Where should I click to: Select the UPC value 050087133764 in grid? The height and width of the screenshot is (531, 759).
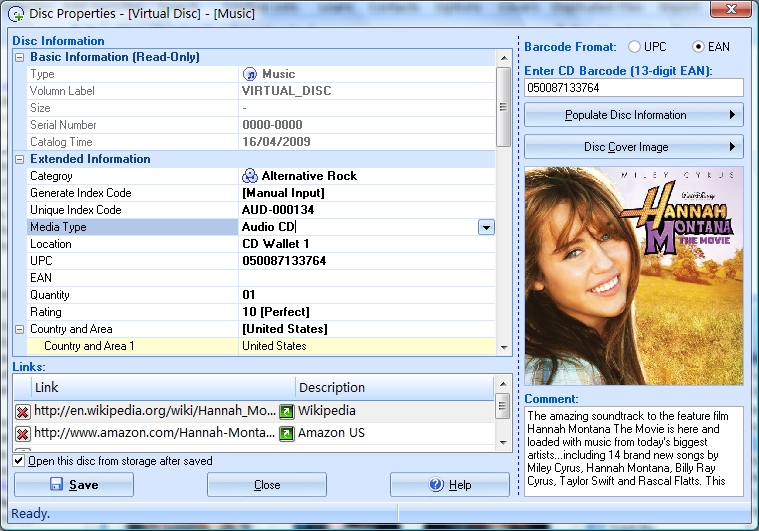(x=284, y=261)
